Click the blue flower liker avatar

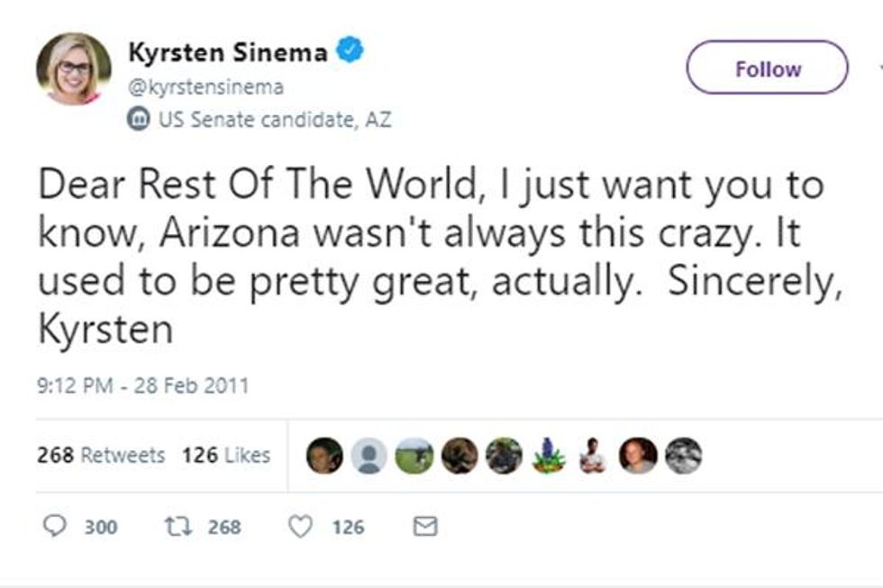coord(548,456)
